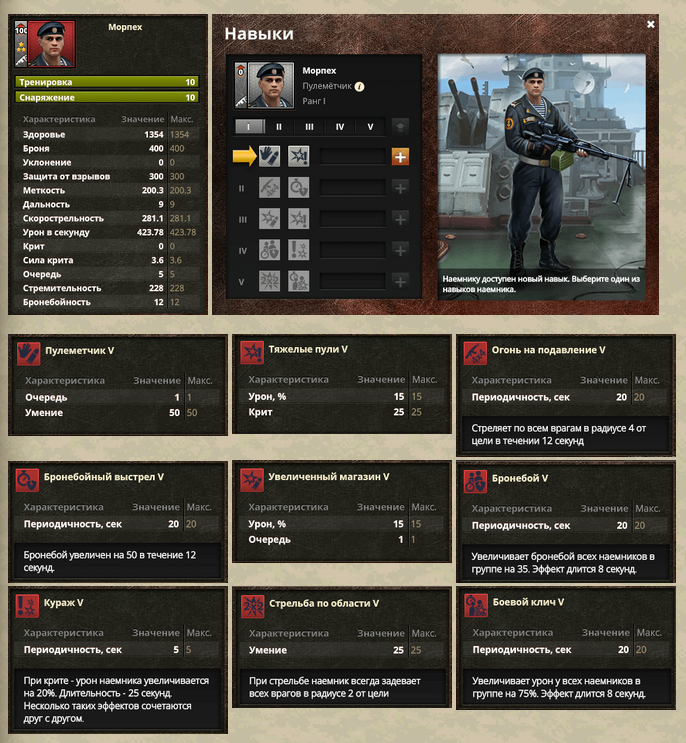686x743 pixels.
Task: Click the Морпех portrait thumbnail in stats panel
Action: [51, 44]
